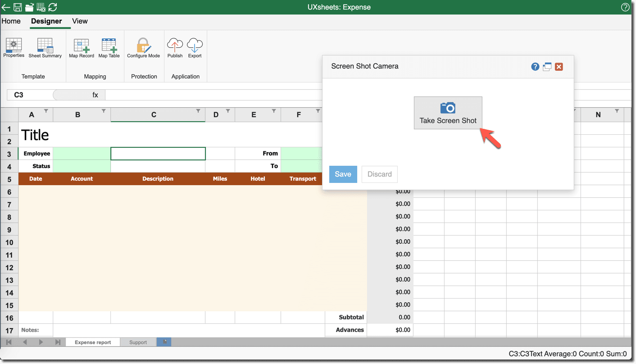Click the Notes: label cell

tap(36, 330)
